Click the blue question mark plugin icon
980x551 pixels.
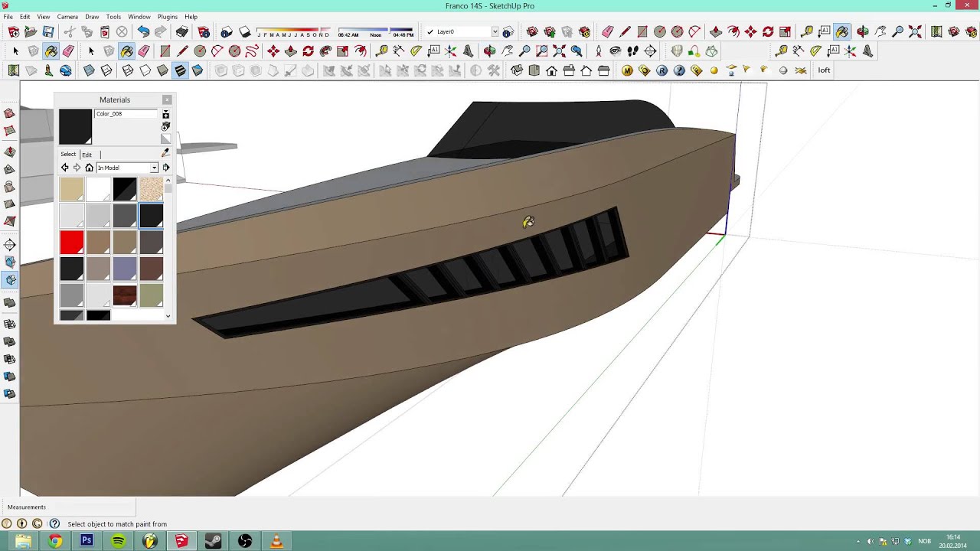point(679,70)
